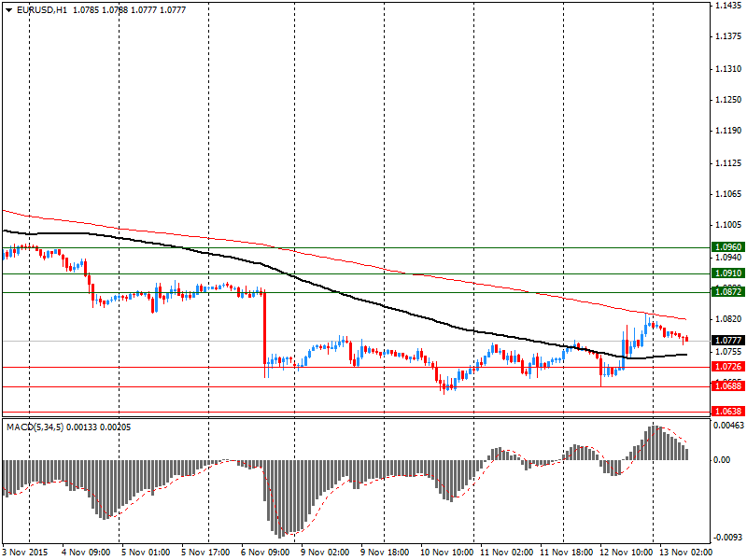Click the 1.1435 price axis value
Image resolution: width=747 pixels, height=560 pixels.
coord(728,6)
